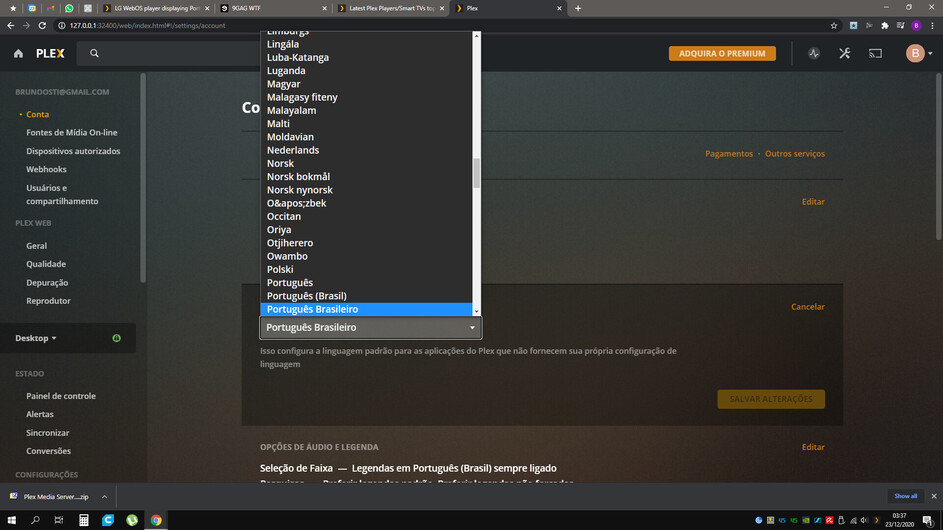Open Dispositivos autorizados settings
This screenshot has width=943, height=530.
point(73,151)
